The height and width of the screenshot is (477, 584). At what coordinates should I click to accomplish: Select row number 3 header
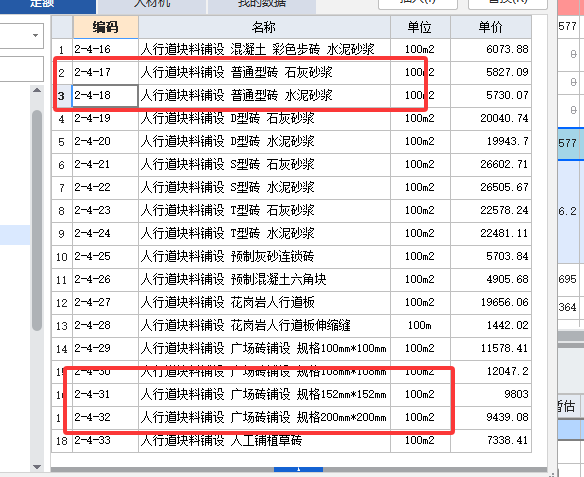[61, 96]
